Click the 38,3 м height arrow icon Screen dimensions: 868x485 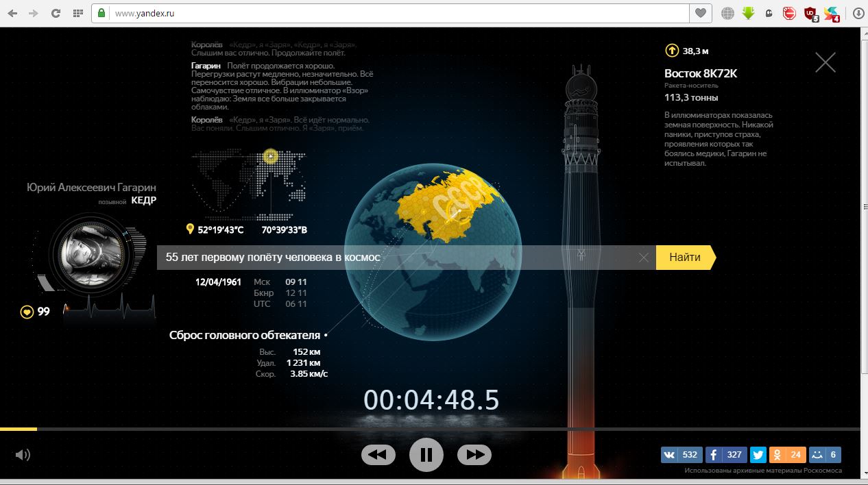[x=671, y=50]
